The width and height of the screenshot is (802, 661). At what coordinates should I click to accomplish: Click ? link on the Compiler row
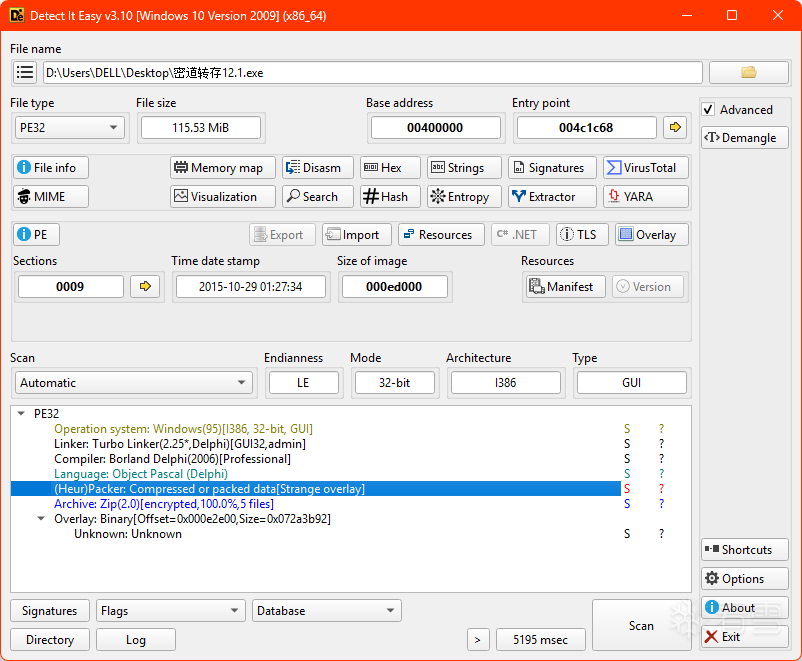[x=661, y=459]
